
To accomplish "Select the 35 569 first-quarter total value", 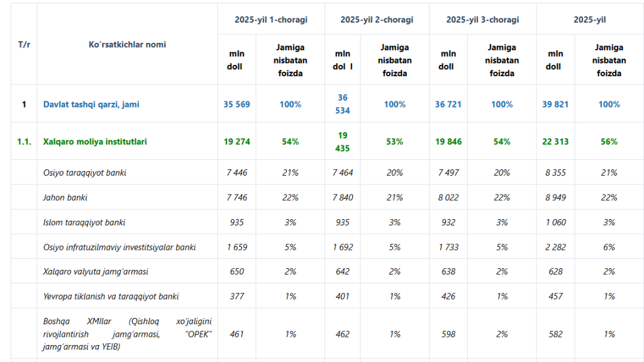I will click(x=236, y=105).
